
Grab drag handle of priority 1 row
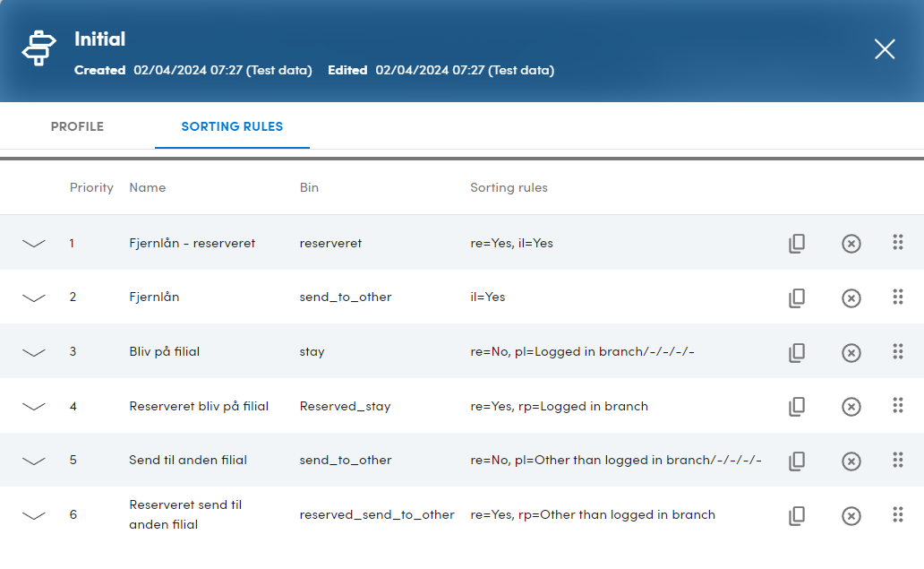pyautogui.click(x=897, y=242)
